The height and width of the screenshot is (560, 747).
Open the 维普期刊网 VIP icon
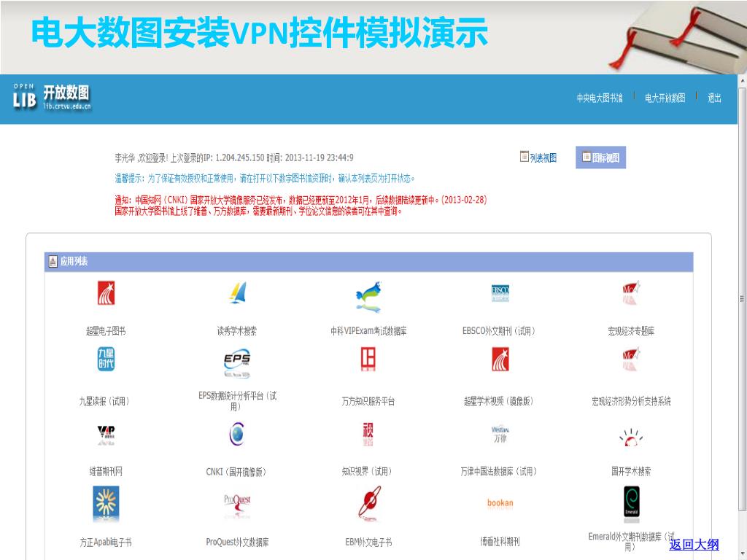click(x=106, y=435)
